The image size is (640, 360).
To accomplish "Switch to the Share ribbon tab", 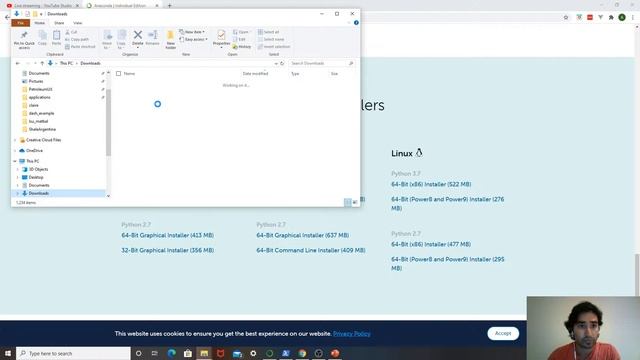I will click(x=59, y=23).
